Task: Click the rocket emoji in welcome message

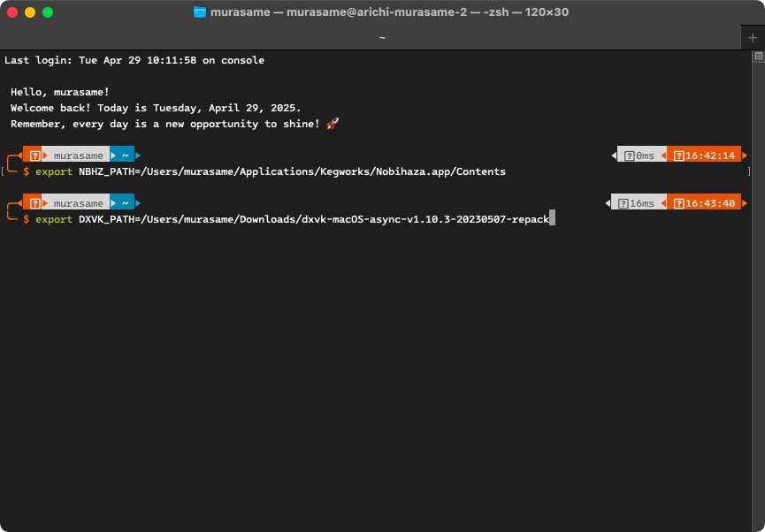Action: (x=333, y=124)
